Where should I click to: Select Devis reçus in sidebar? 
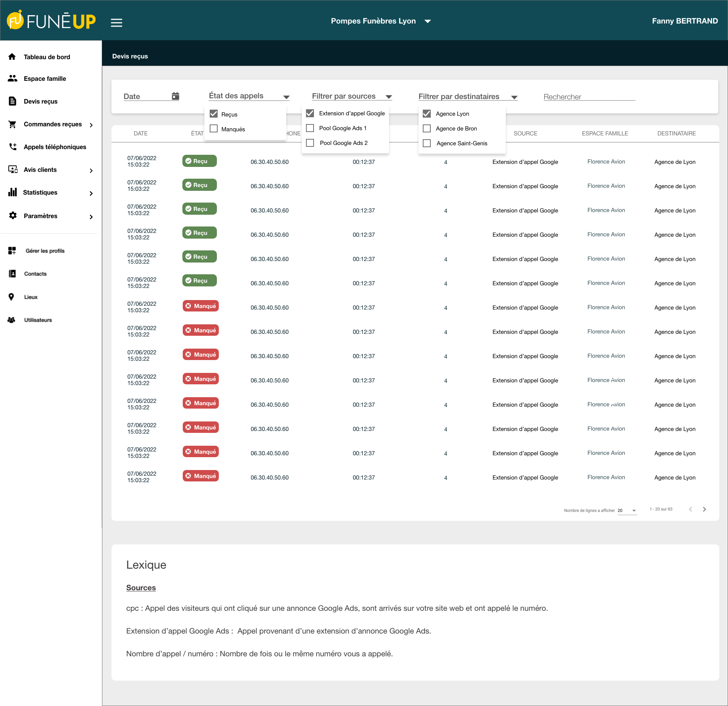click(41, 101)
